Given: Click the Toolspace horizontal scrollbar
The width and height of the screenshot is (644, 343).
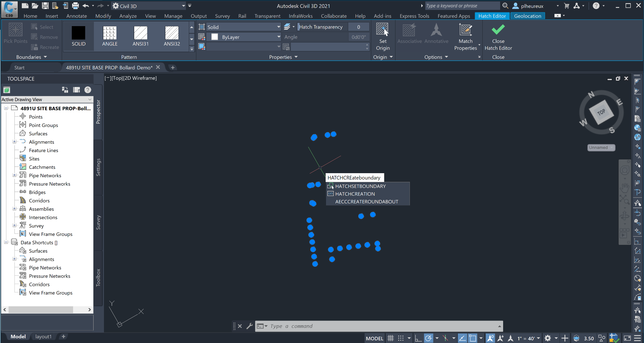Looking at the screenshot, I should 47,310.
